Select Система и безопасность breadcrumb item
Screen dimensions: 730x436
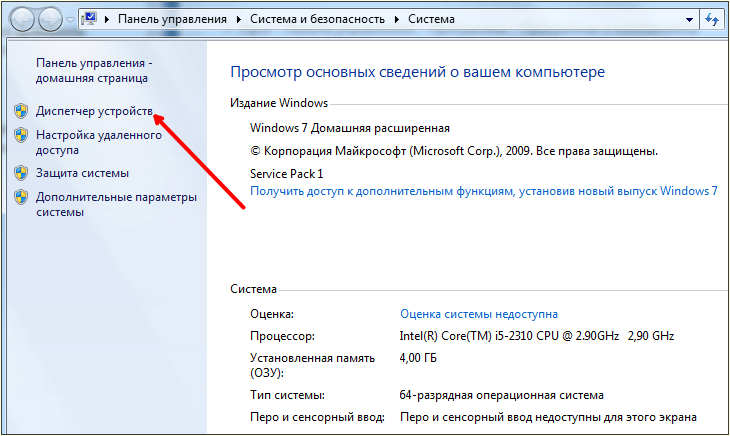point(318,19)
